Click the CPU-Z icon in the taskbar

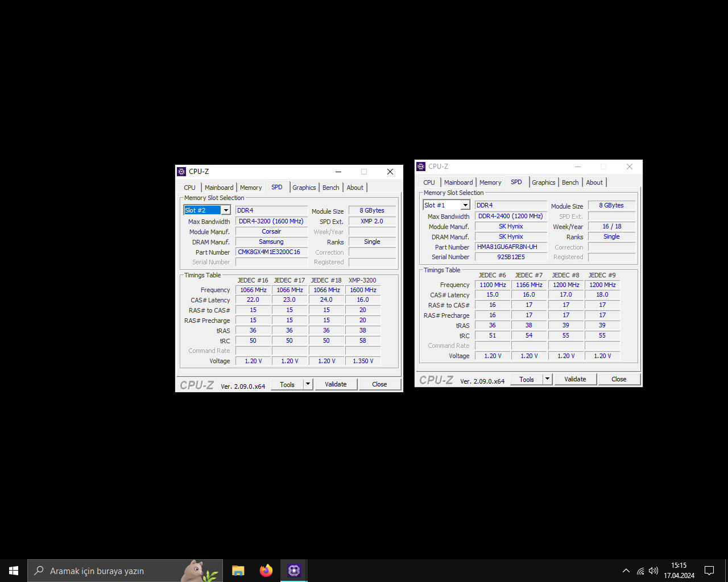pyautogui.click(x=294, y=571)
